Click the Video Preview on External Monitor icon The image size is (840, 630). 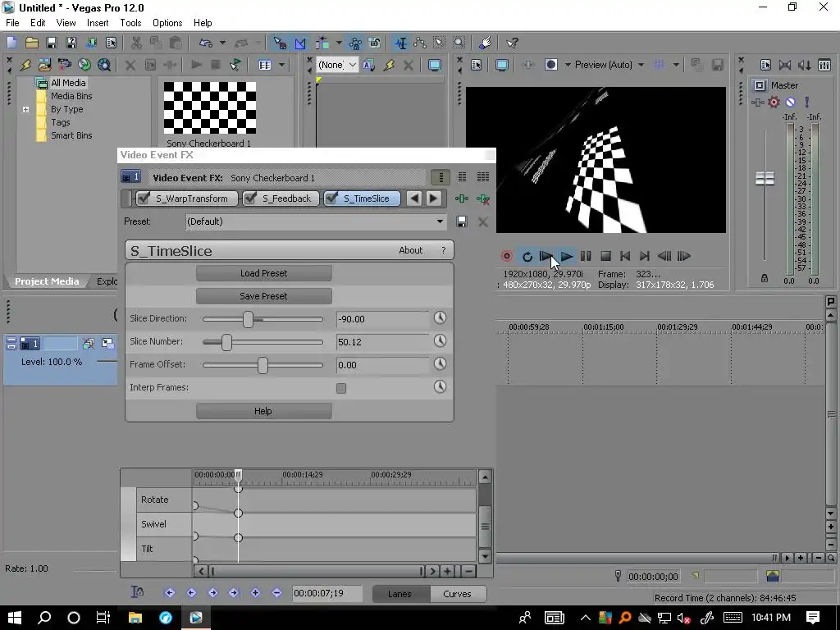pos(501,65)
